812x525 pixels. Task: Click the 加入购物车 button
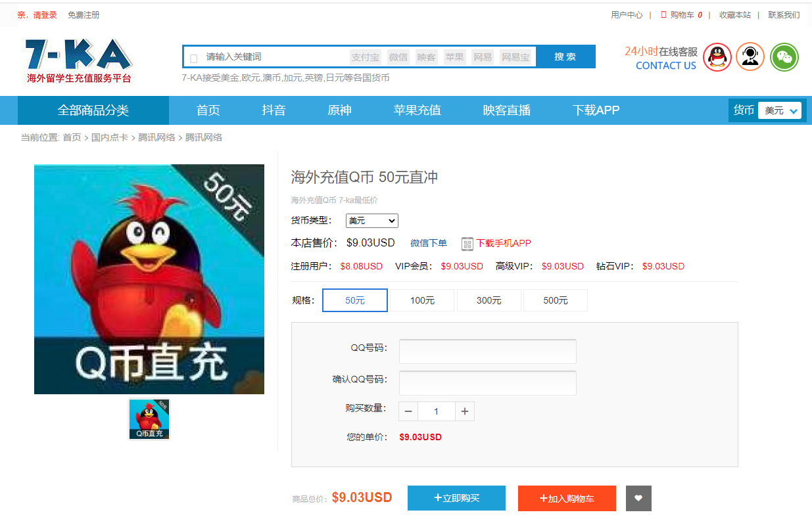(x=567, y=498)
